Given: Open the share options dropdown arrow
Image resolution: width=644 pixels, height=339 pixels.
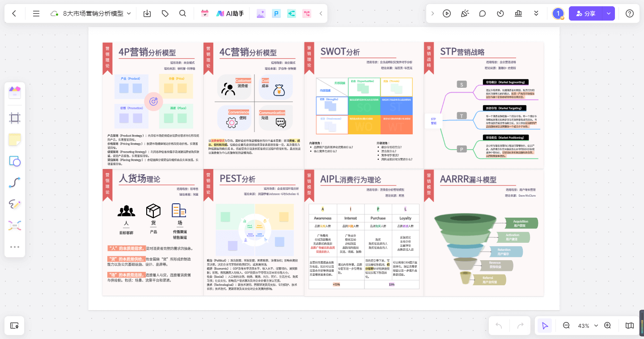Looking at the screenshot, I should tap(609, 13).
